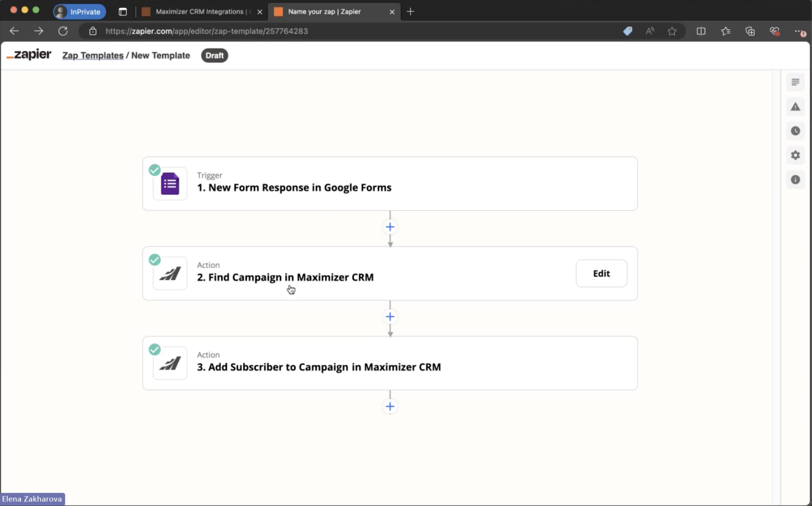Click the Maximizer CRM icon on step 2

(x=170, y=273)
